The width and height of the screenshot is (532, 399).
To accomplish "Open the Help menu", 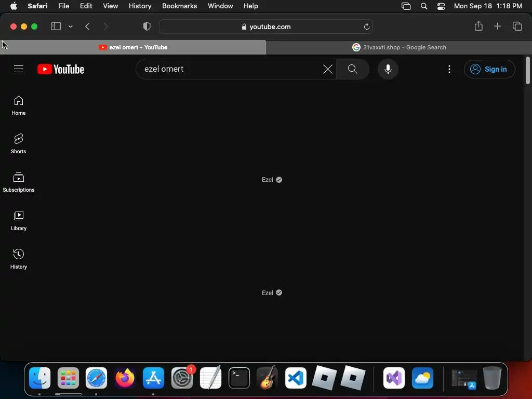I will (251, 6).
